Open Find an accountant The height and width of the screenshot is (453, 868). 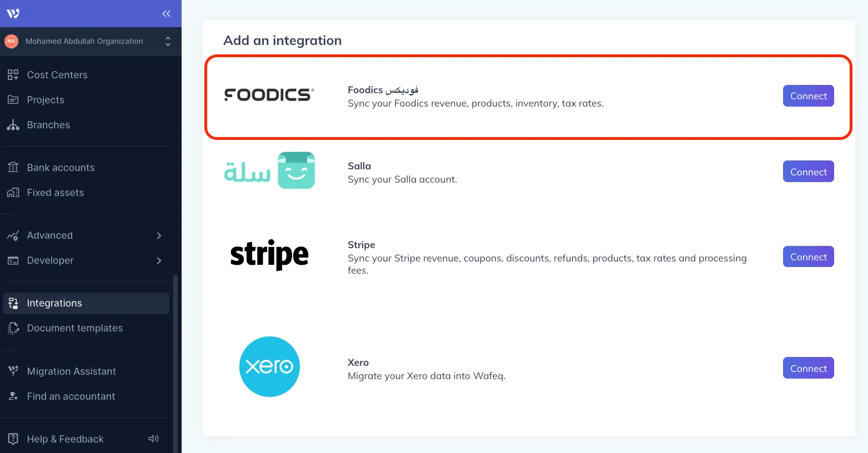(x=71, y=396)
